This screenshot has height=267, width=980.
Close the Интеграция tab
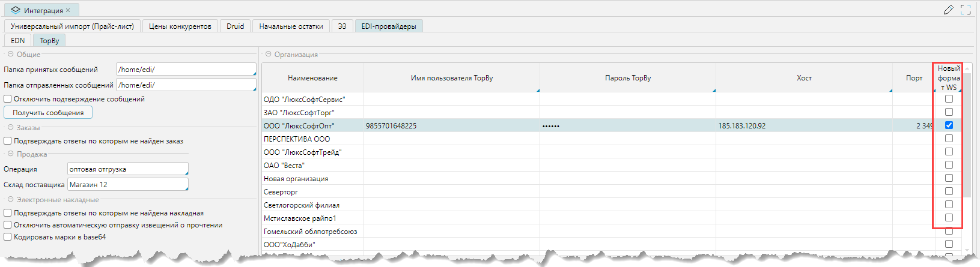(x=68, y=10)
